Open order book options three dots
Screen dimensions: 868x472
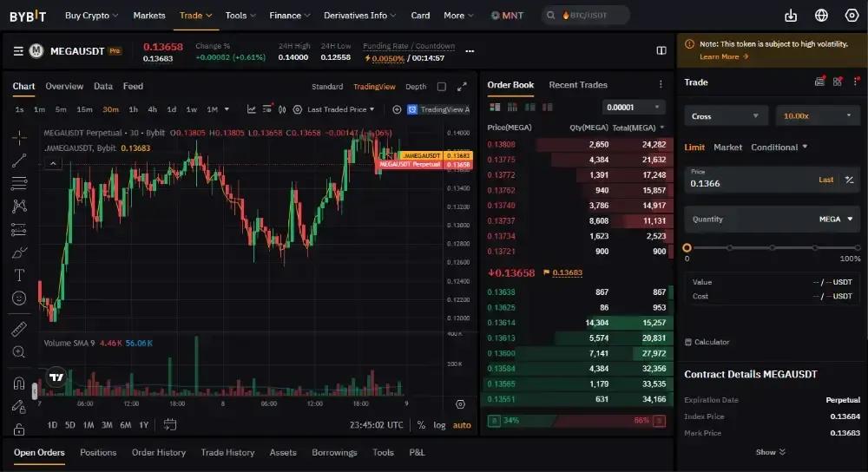pos(661,84)
